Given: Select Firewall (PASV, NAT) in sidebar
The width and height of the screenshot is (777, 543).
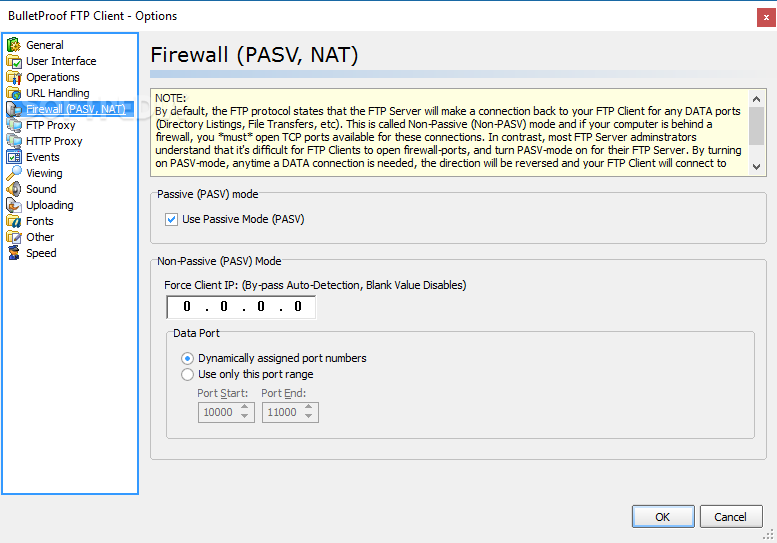Looking at the screenshot, I should 76,109.
